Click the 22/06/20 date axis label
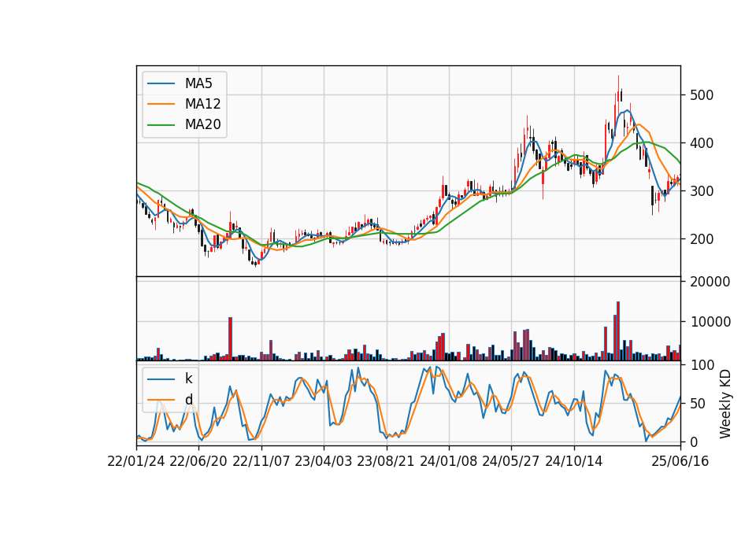The width and height of the screenshot is (756, 543). (x=198, y=461)
